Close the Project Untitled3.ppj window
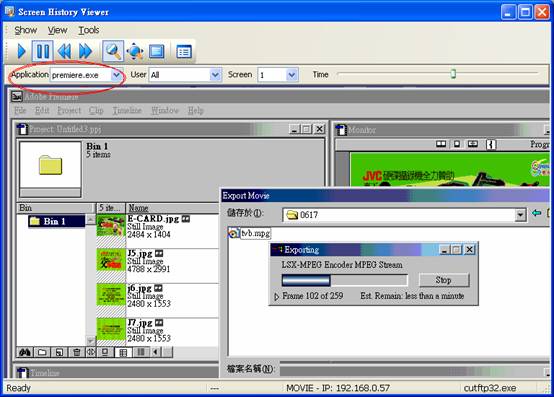Viewport: 554px width, 397px height. 319,129
